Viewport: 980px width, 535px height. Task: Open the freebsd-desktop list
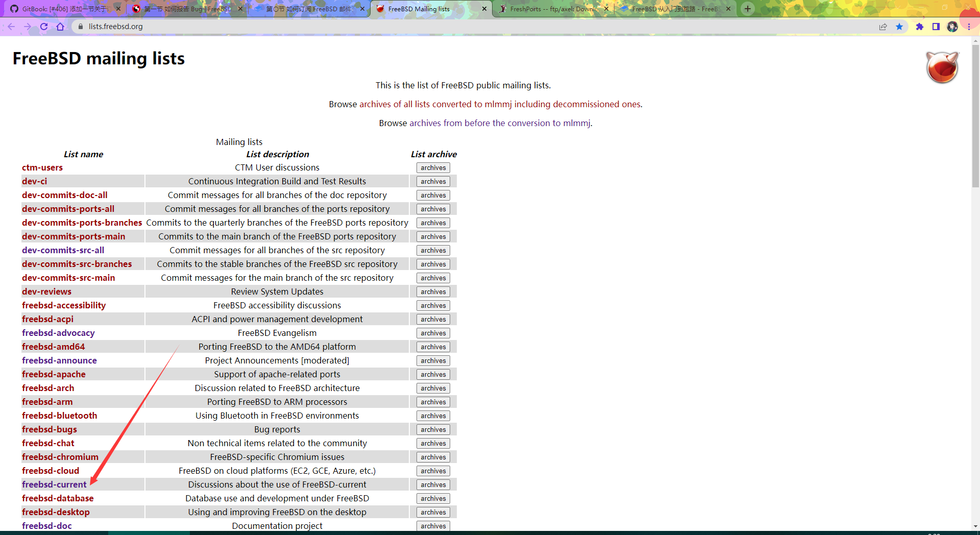(x=56, y=512)
